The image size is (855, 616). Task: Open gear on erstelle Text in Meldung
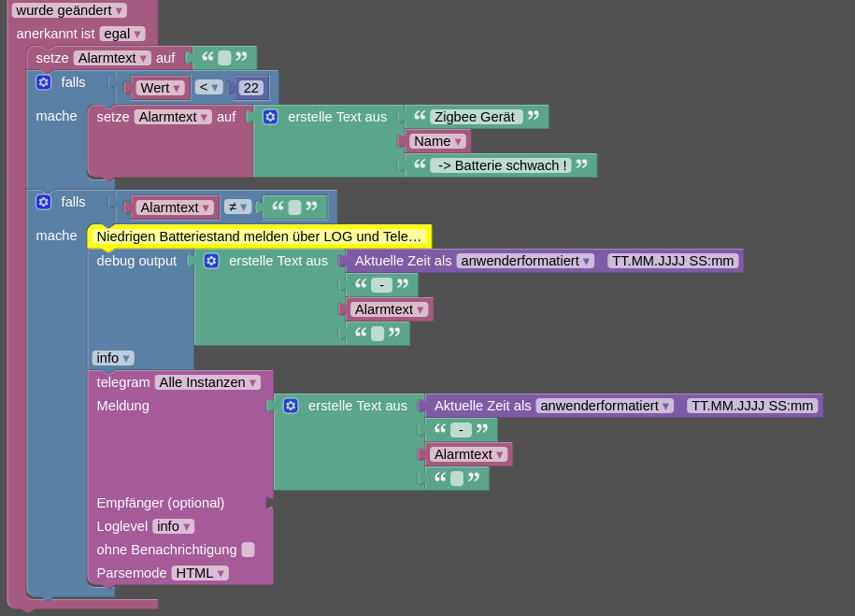(x=291, y=406)
